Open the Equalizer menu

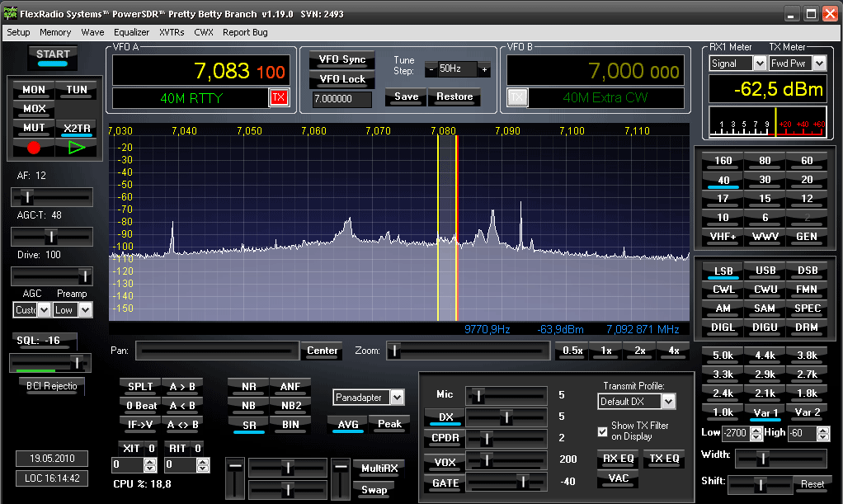click(132, 32)
